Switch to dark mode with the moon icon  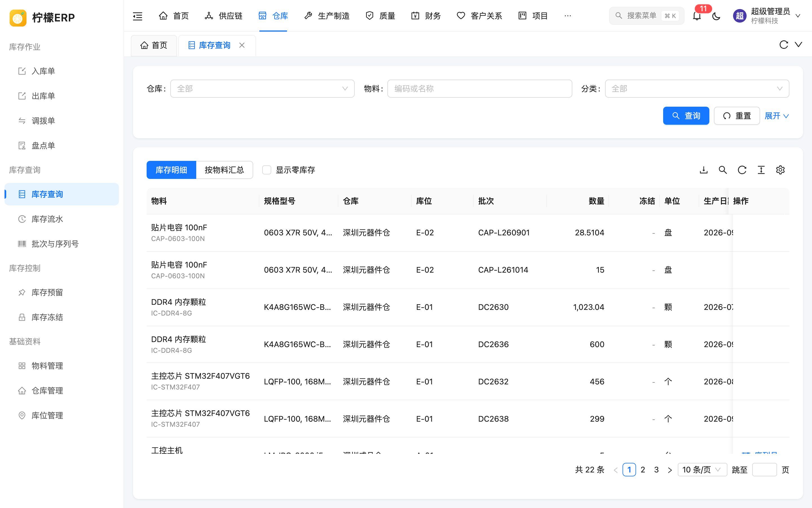(716, 16)
